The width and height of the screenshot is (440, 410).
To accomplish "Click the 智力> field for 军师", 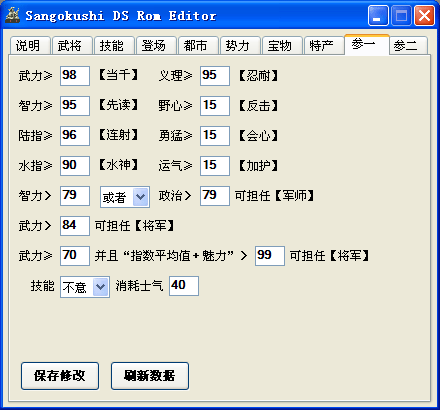I will (x=75, y=196).
